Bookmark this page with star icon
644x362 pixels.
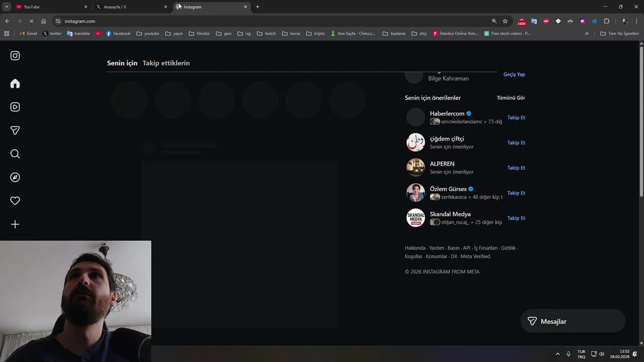[x=505, y=21]
